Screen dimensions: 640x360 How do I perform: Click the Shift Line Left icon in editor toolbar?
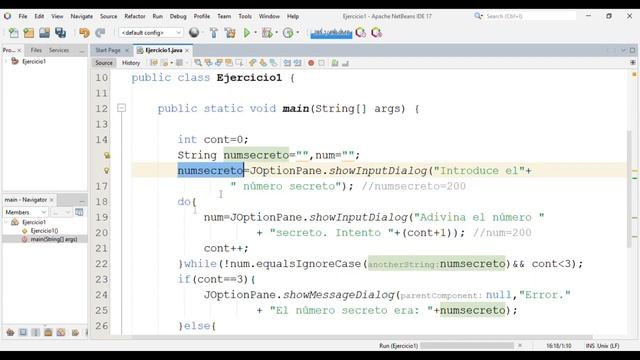pyautogui.click(x=287, y=63)
